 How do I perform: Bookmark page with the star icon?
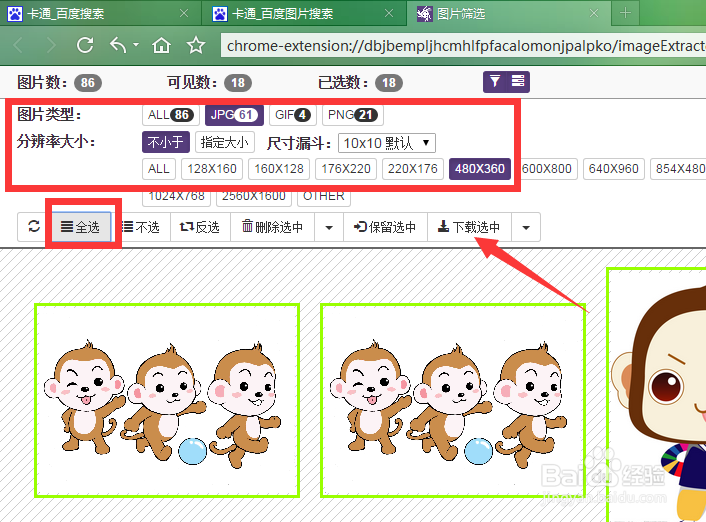point(196,45)
